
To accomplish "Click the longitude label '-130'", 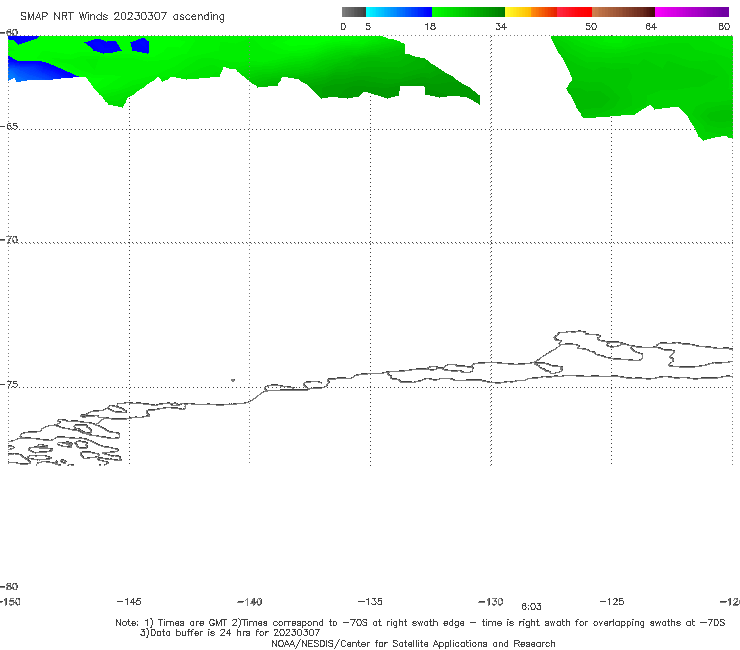I will point(491,602).
